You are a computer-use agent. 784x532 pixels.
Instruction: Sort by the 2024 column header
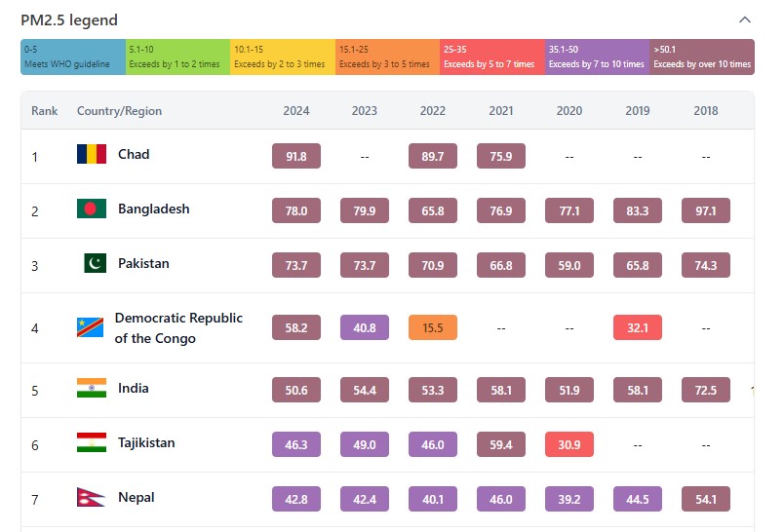point(296,111)
